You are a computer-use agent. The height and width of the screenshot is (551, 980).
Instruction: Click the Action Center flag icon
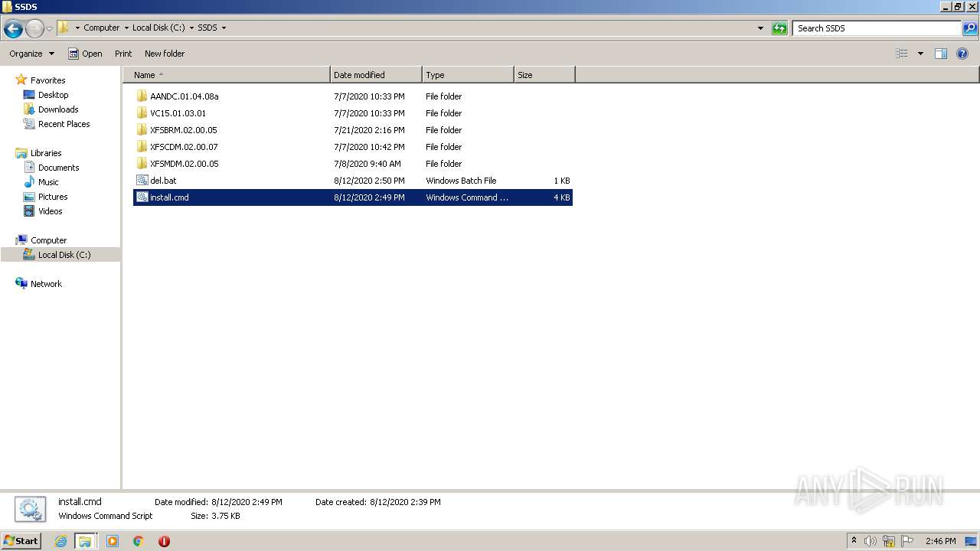tap(907, 541)
